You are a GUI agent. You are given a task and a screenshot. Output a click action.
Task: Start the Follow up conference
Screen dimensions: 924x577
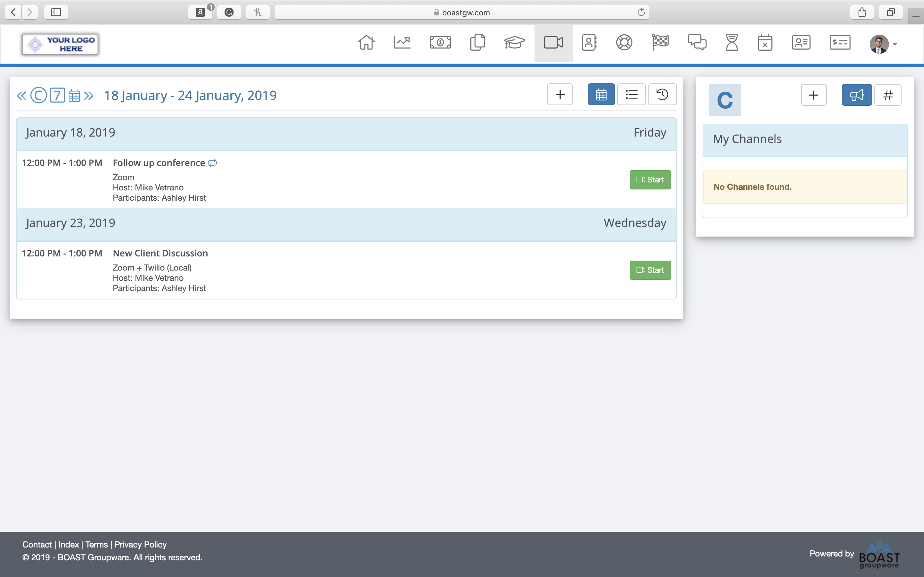point(650,180)
